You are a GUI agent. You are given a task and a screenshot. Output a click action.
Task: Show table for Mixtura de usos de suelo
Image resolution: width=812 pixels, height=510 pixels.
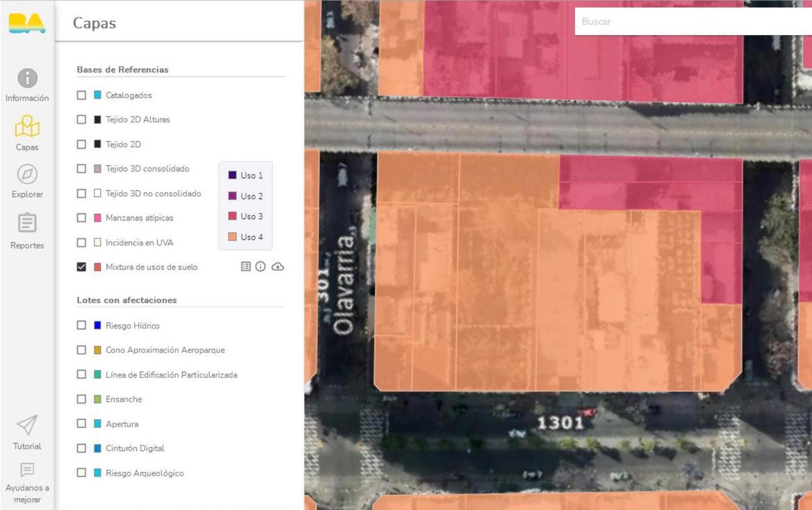pos(245,267)
